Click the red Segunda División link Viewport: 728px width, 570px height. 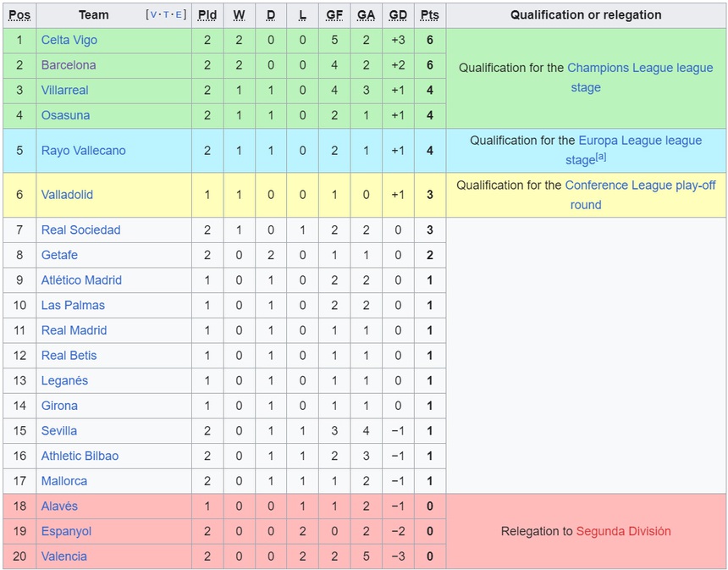[623, 532]
